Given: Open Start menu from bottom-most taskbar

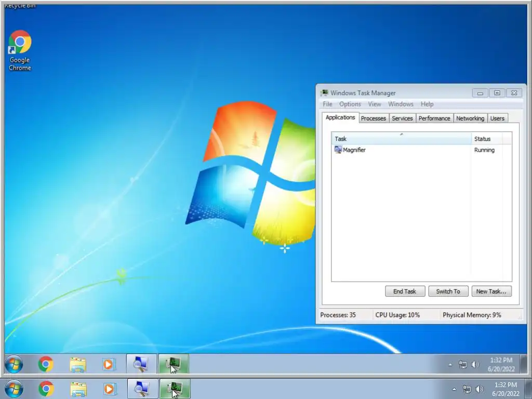Looking at the screenshot, I should tap(14, 389).
